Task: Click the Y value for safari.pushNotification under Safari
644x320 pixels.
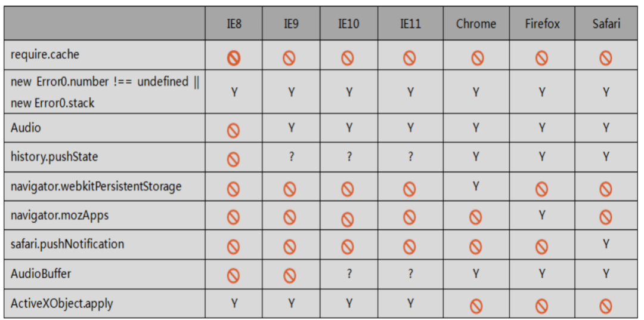Action: coord(606,244)
